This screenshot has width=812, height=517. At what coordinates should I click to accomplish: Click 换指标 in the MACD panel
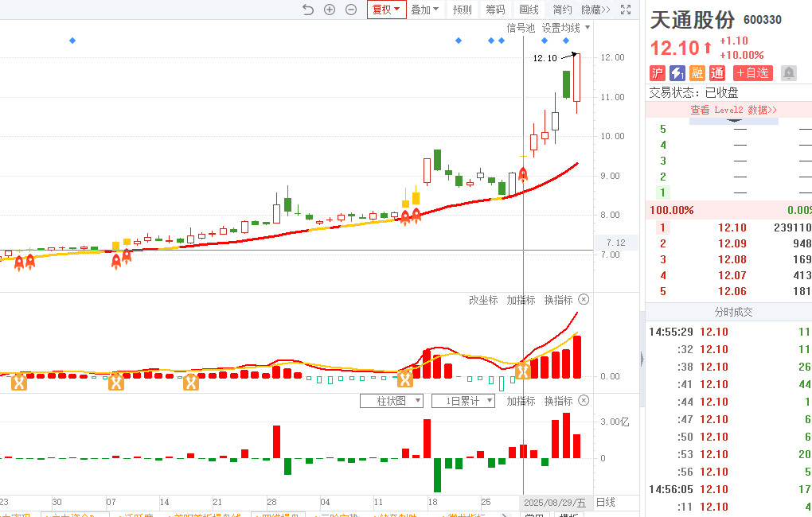(x=558, y=300)
